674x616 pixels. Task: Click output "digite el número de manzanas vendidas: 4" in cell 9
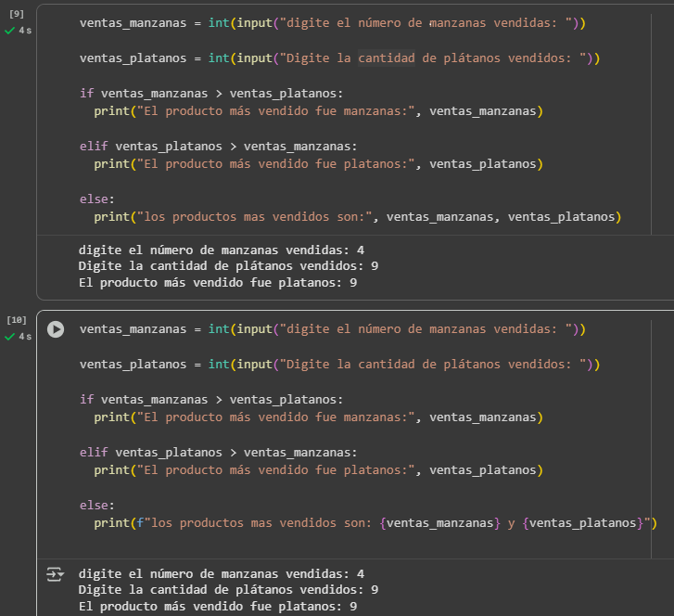[x=222, y=250]
